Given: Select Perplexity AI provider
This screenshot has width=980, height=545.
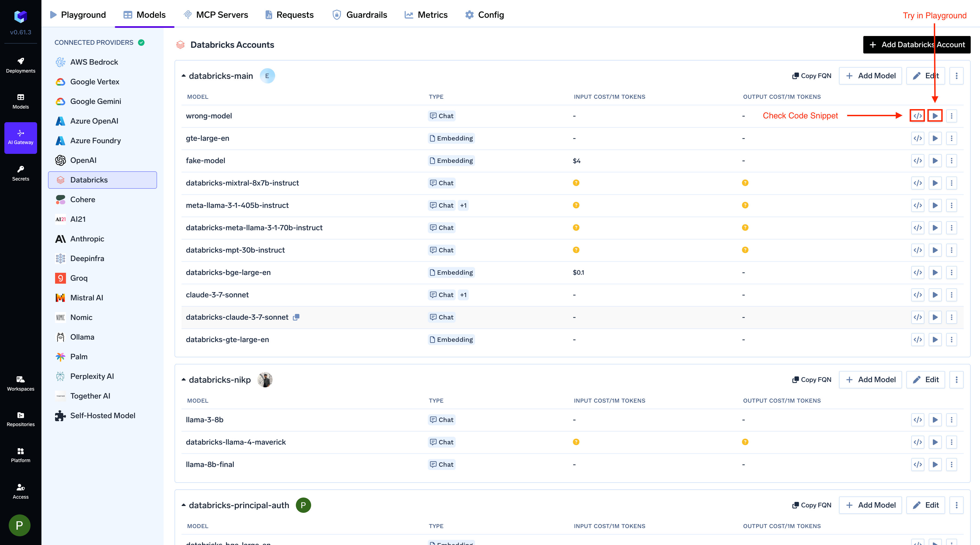Looking at the screenshot, I should click(x=102, y=376).
